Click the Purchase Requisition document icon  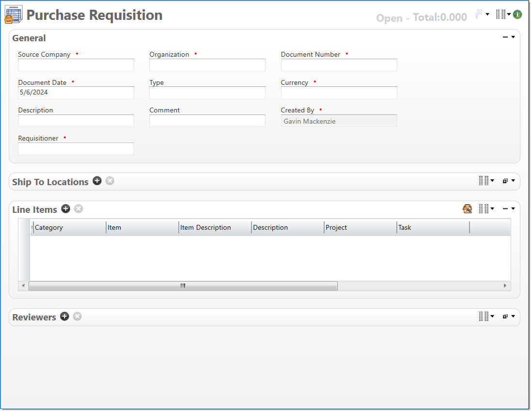click(13, 15)
